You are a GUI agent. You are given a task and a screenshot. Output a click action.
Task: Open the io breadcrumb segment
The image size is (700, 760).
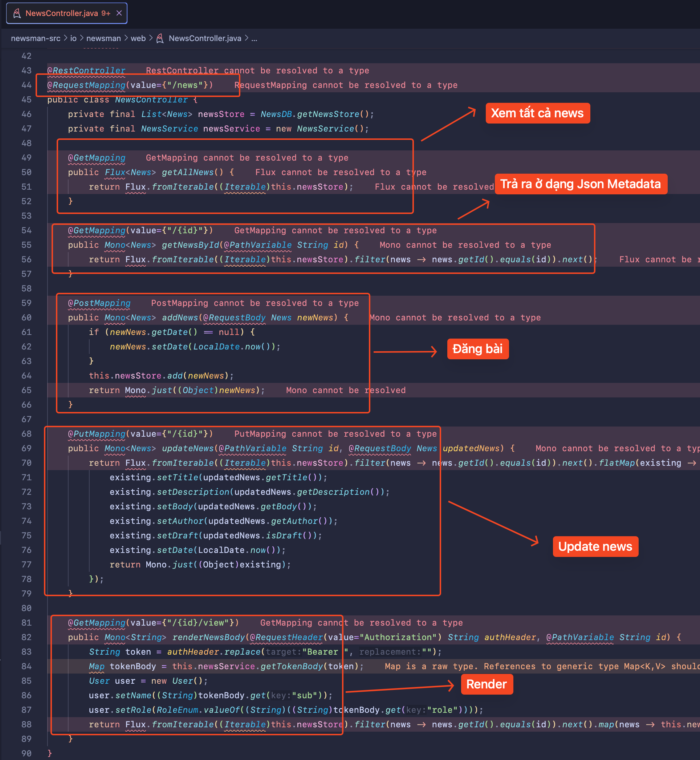73,38
